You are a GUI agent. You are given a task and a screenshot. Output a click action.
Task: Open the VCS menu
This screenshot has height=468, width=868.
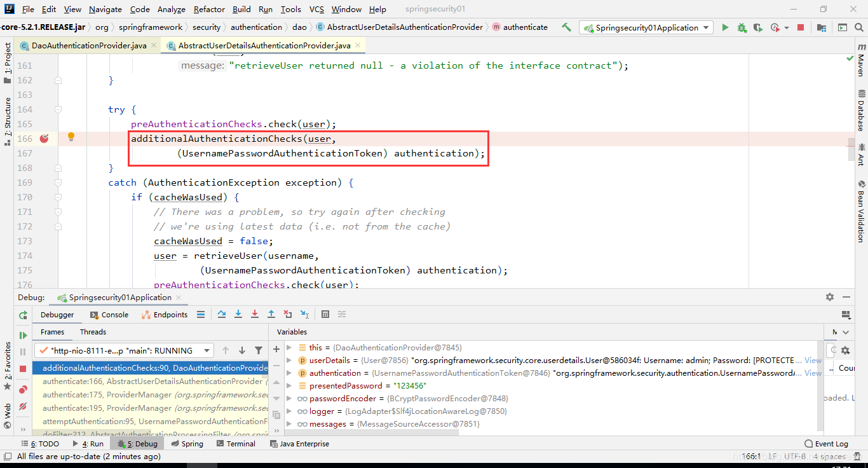click(316, 9)
